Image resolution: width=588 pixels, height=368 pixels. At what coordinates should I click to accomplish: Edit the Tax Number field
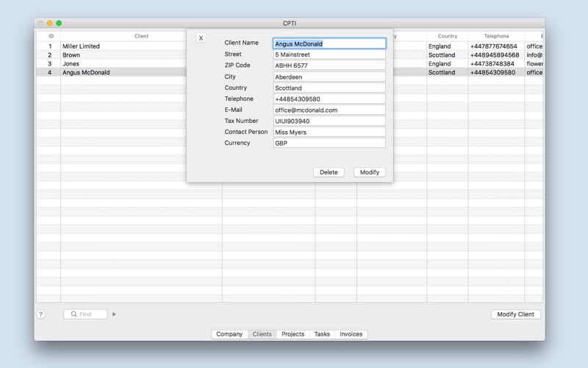(329, 121)
